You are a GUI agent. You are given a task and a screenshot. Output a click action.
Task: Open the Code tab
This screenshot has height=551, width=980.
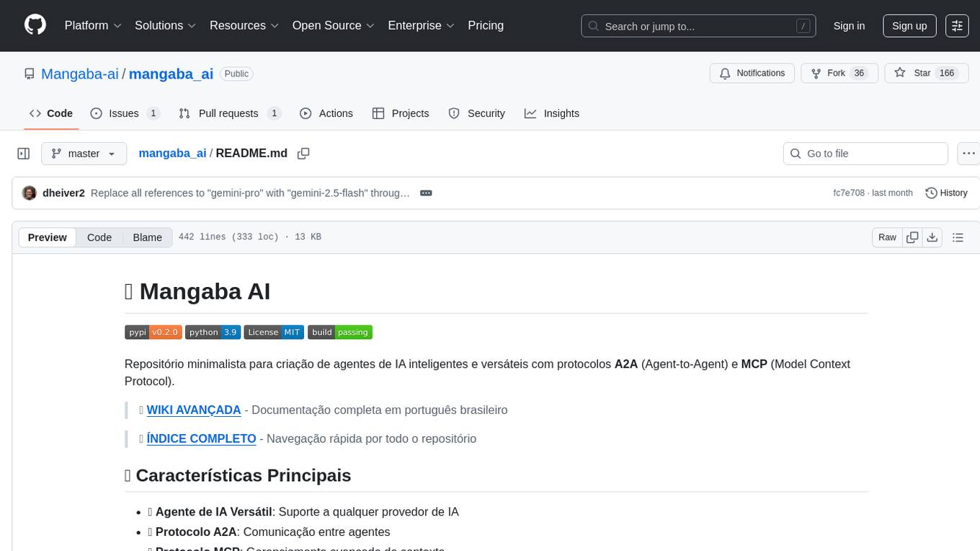click(51, 113)
